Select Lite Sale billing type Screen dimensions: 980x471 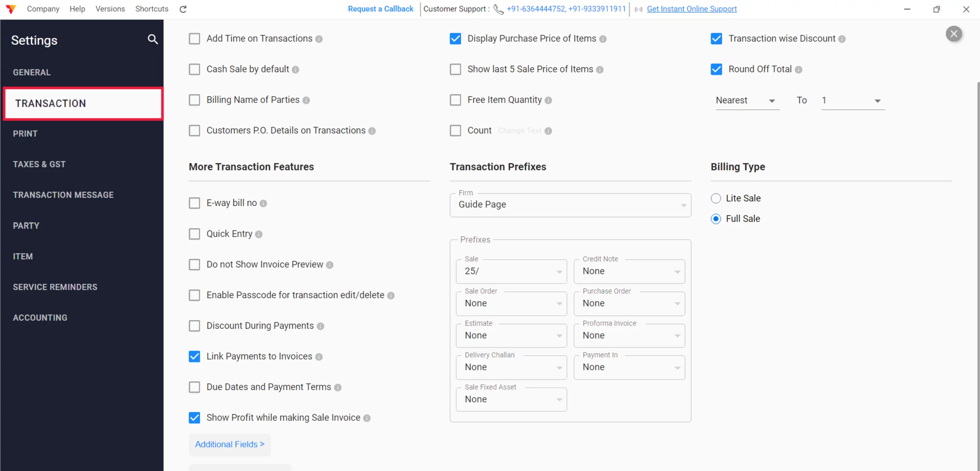pyautogui.click(x=716, y=198)
